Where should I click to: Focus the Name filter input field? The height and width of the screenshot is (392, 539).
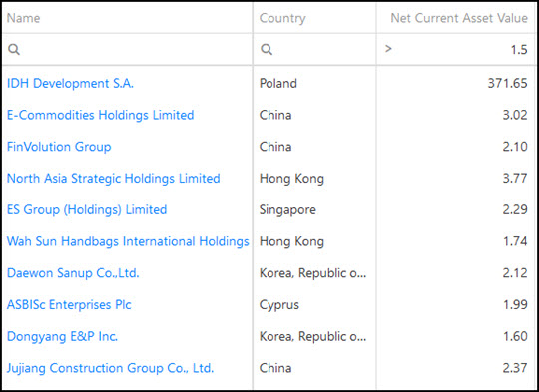pyautogui.click(x=136, y=49)
